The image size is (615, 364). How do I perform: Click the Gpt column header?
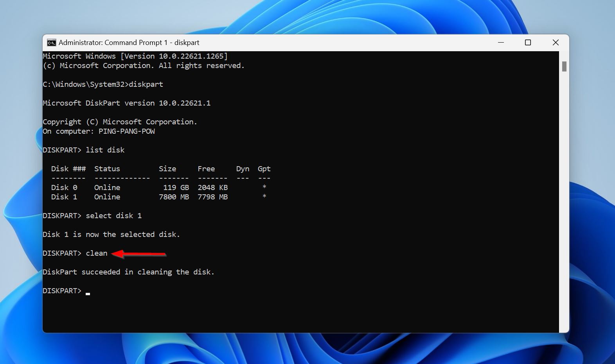264,169
